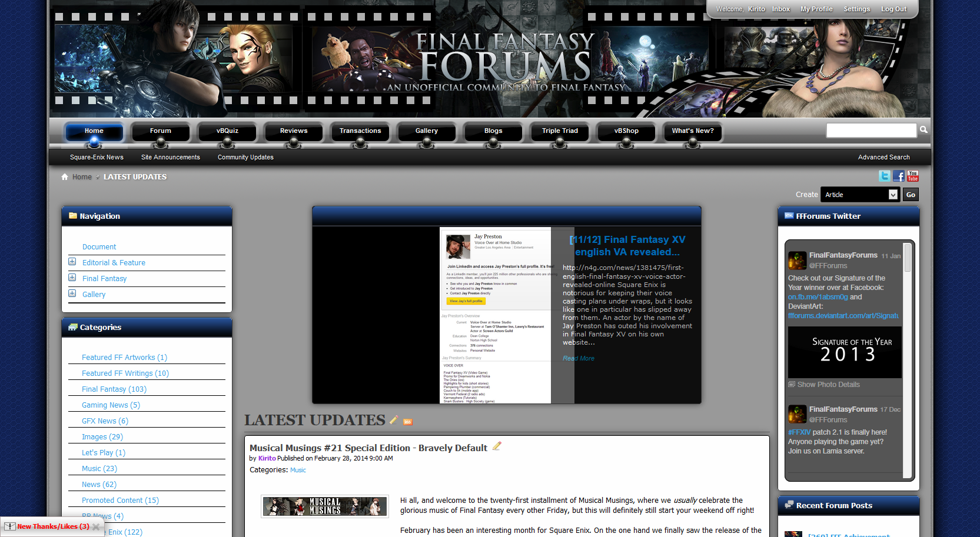This screenshot has height=537, width=980.
Task: Open Final Fantasy (103) category
Action: (114, 389)
